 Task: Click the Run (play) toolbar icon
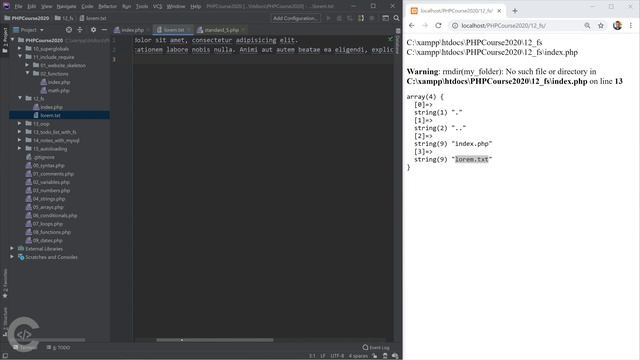[x=328, y=18]
